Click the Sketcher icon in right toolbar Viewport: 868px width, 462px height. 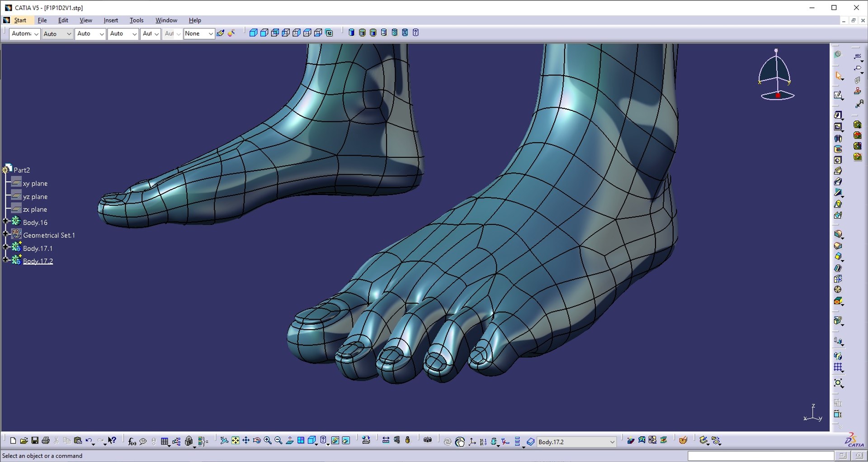click(838, 95)
